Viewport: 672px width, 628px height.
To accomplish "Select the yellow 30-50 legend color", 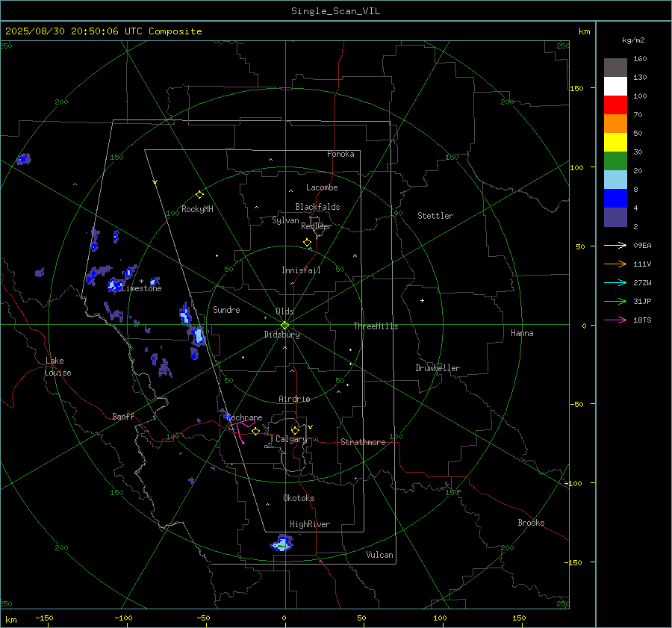I will [615, 143].
